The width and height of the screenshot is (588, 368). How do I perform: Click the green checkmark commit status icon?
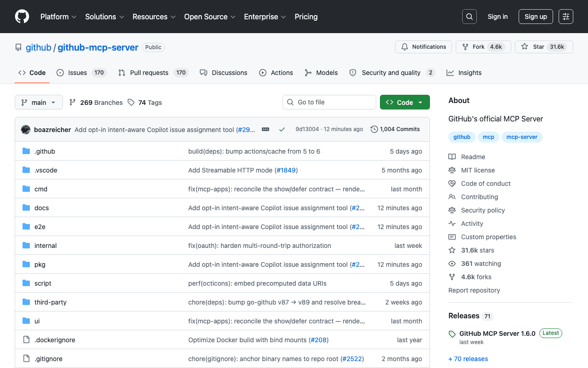pos(282,129)
